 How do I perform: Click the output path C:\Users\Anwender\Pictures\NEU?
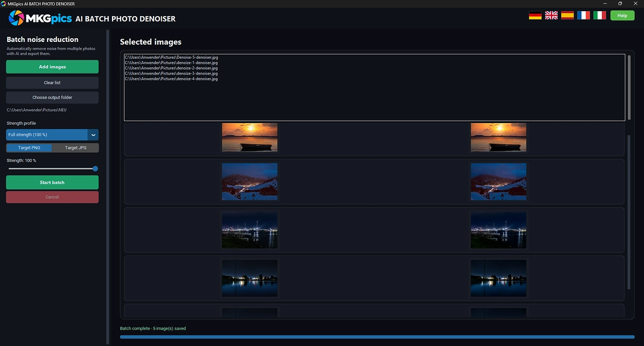click(36, 110)
